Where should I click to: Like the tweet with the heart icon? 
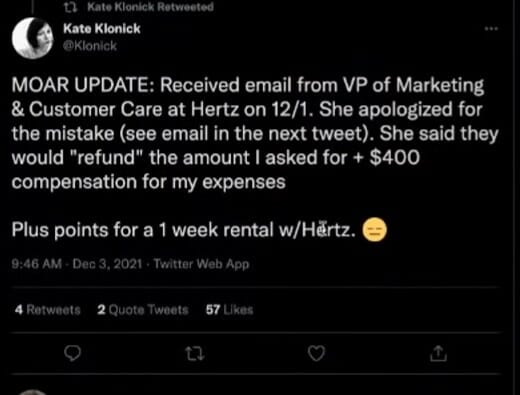tap(316, 353)
